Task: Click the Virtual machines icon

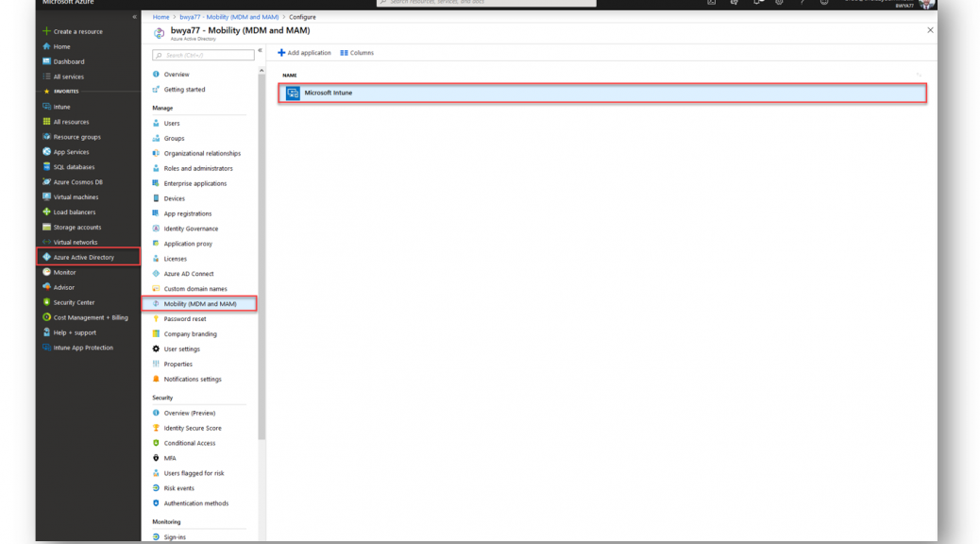Action: 46,196
